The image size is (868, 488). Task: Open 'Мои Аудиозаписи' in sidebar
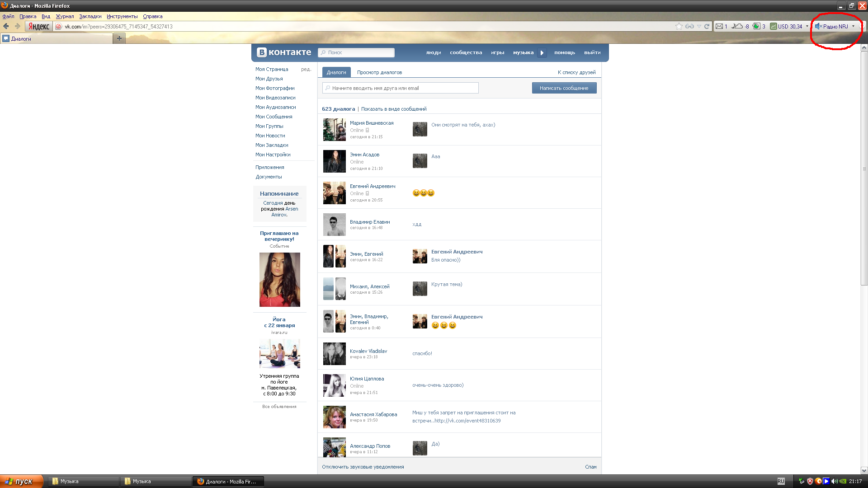[x=275, y=107]
